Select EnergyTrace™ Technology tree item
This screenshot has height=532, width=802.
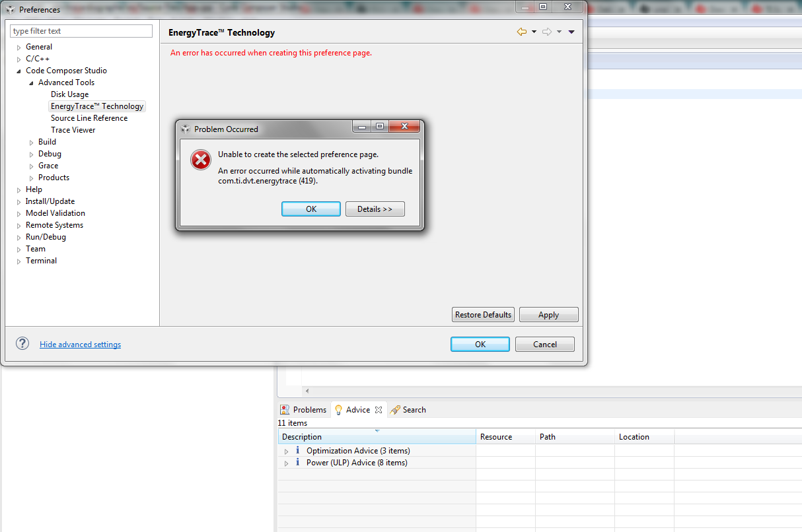click(x=97, y=106)
